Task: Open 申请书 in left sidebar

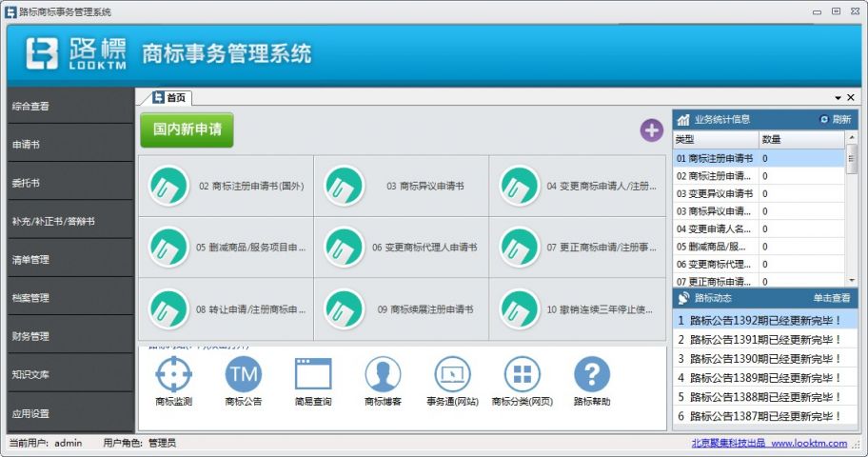Action: pyautogui.click(x=67, y=144)
